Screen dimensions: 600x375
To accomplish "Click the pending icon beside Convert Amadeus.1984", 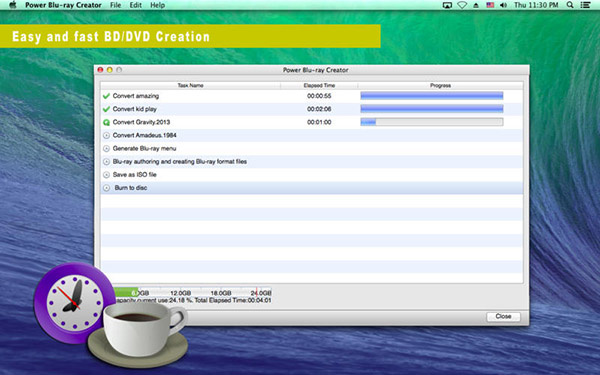I will tap(106, 135).
